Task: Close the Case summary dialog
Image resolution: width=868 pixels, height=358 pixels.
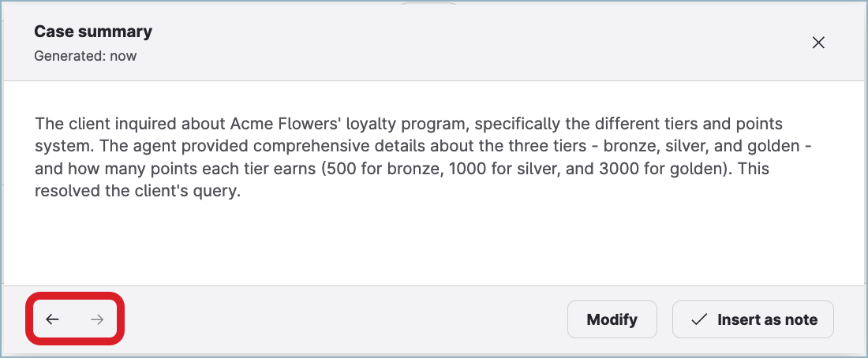Action: click(818, 43)
